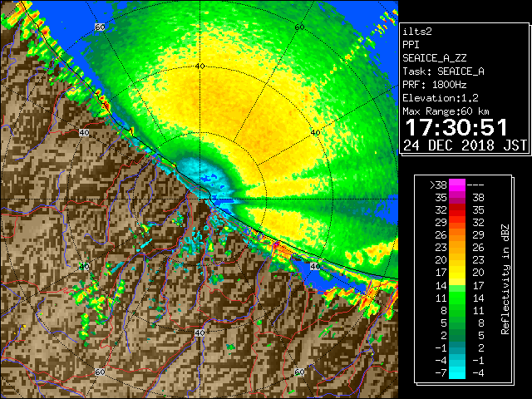
Task: Pick the cyan swatch at the legend bottom
Action: click(457, 372)
